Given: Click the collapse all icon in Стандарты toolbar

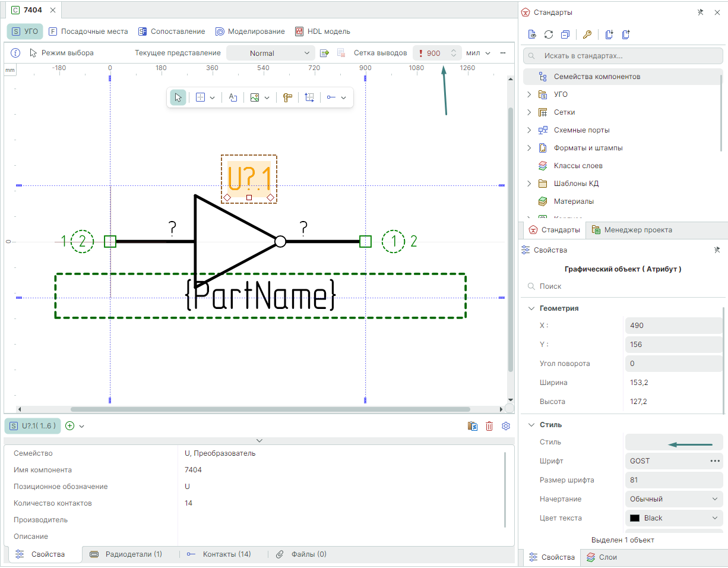Looking at the screenshot, I should click(565, 34).
